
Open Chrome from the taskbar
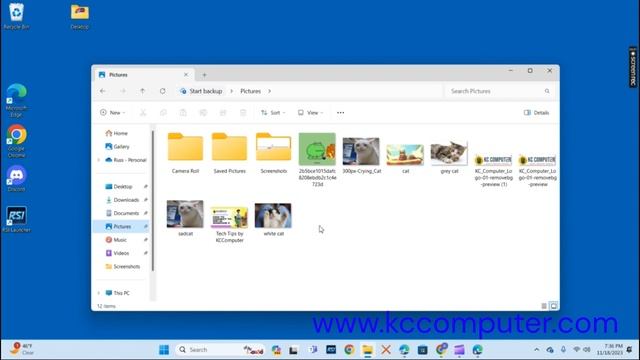349,350
